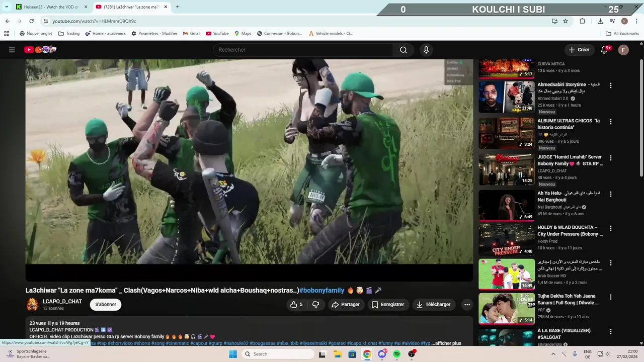Open YouTube notifications bell

coord(605,50)
